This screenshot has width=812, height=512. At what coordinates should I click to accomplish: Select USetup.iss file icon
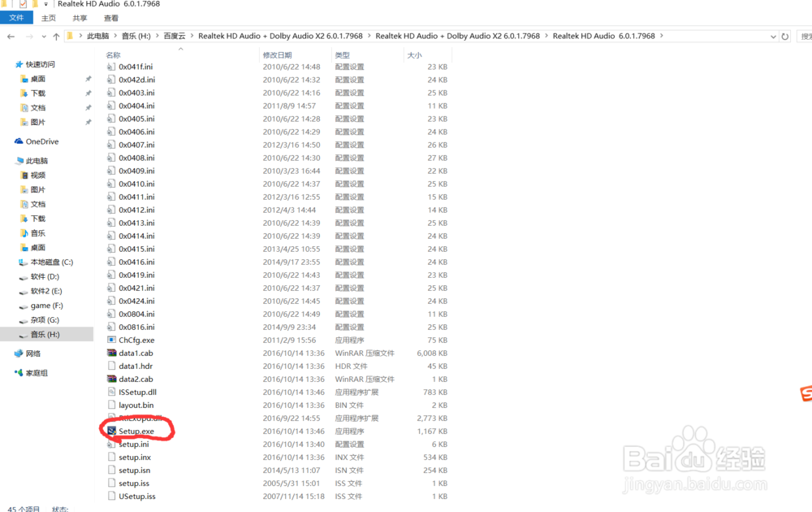click(111, 496)
